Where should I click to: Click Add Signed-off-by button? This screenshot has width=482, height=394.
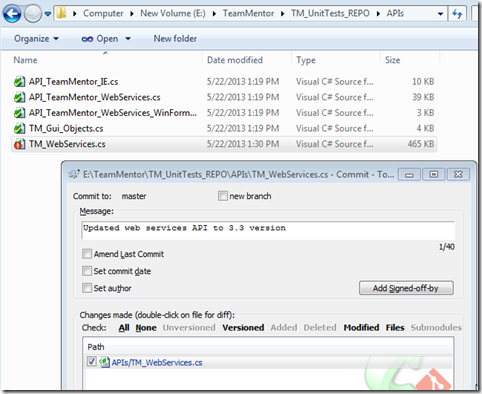(x=406, y=288)
